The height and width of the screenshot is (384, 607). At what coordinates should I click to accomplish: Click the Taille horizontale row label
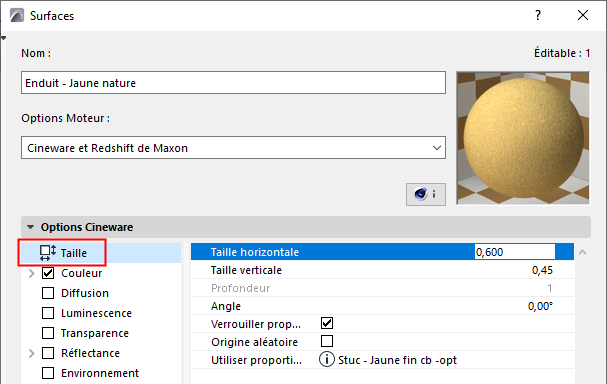255,252
